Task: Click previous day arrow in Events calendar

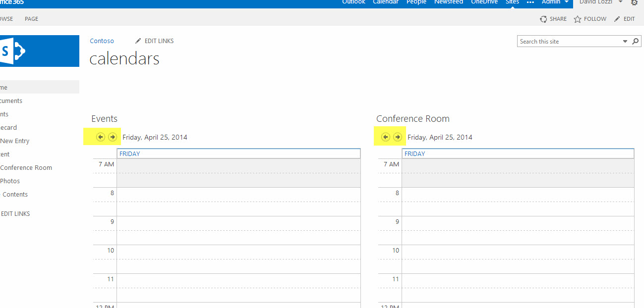Action: [x=101, y=137]
